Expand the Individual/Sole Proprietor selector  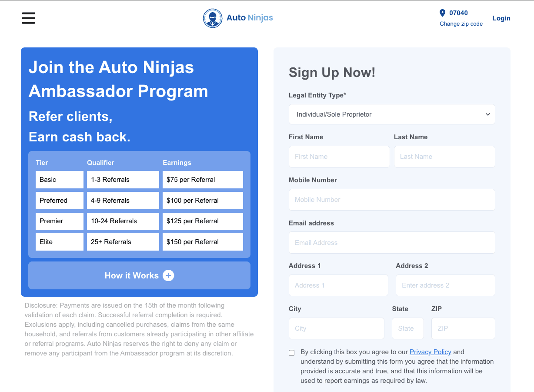[x=392, y=114]
